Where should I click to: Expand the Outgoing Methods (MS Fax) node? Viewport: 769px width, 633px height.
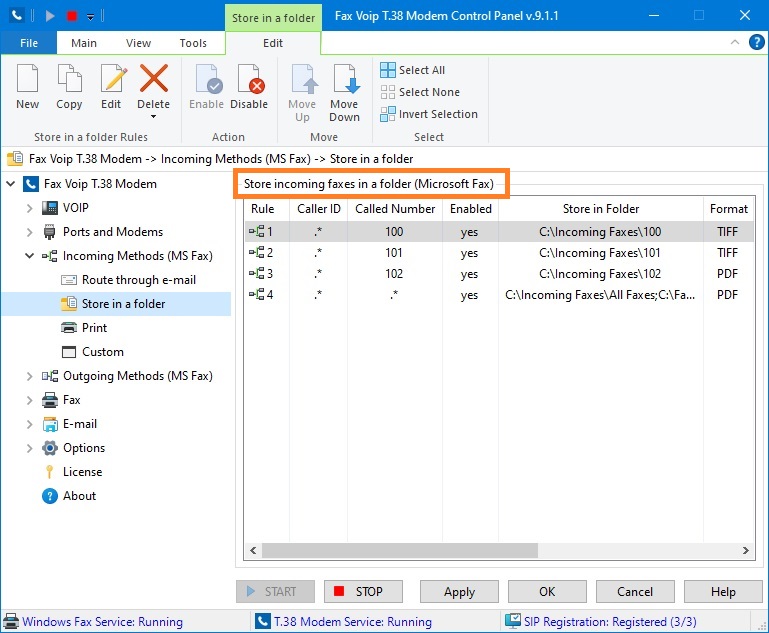click(x=29, y=376)
